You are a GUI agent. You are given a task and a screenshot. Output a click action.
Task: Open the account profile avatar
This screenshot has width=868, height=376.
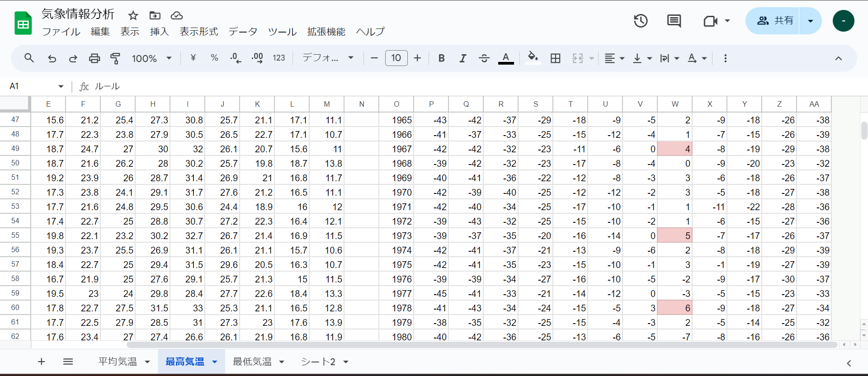pyautogui.click(x=843, y=21)
